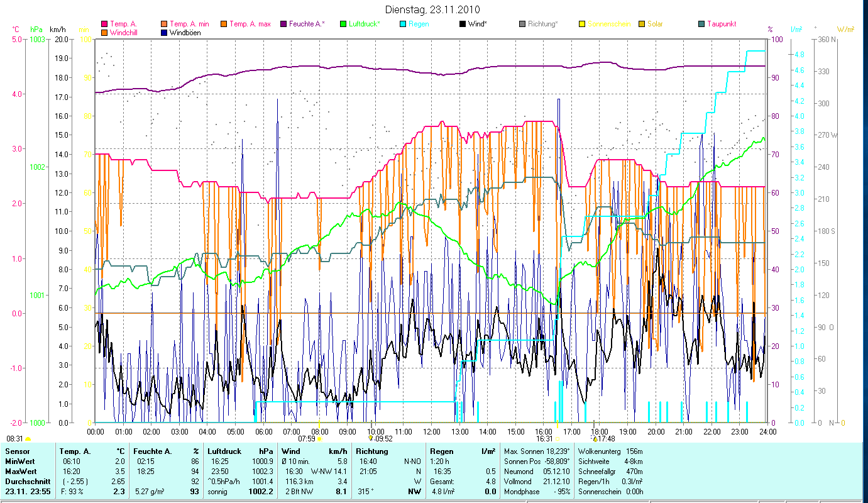This screenshot has width=868, height=503.
Task: Select the km/h axis unit label above the chart
Action: tap(57, 30)
